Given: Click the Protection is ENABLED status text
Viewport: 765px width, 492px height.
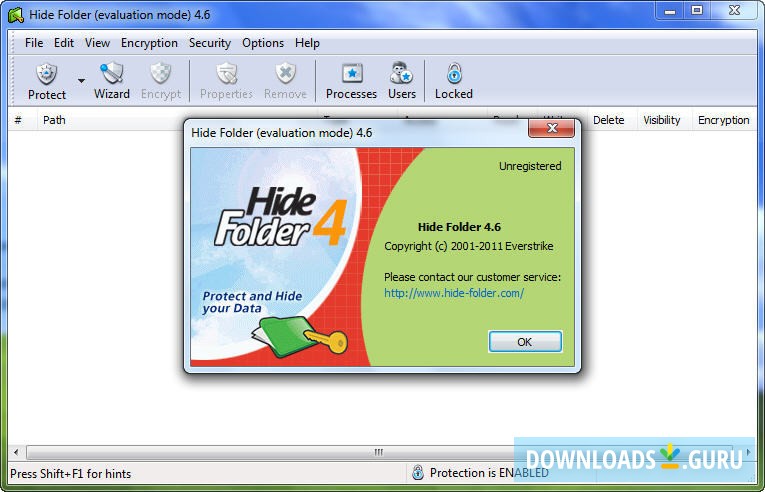Looking at the screenshot, I should pyautogui.click(x=489, y=473).
